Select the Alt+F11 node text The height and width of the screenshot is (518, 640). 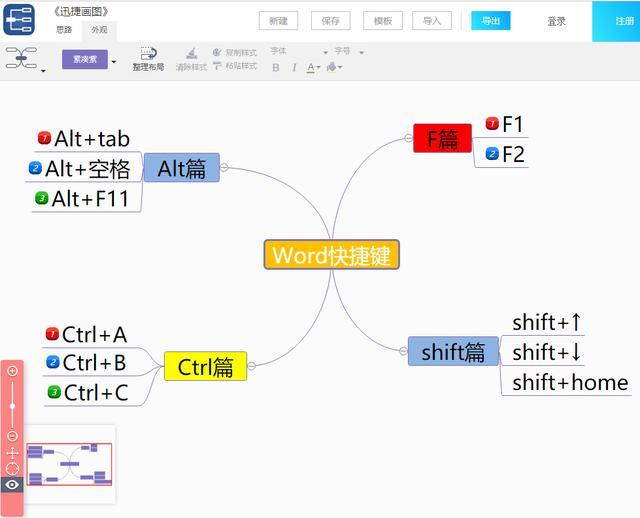point(91,199)
